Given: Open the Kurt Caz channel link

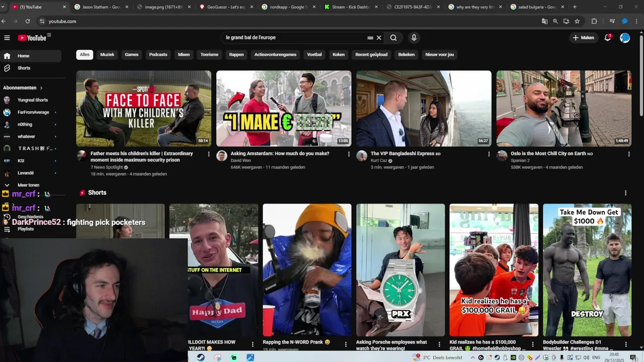Looking at the screenshot, I should [x=379, y=160].
